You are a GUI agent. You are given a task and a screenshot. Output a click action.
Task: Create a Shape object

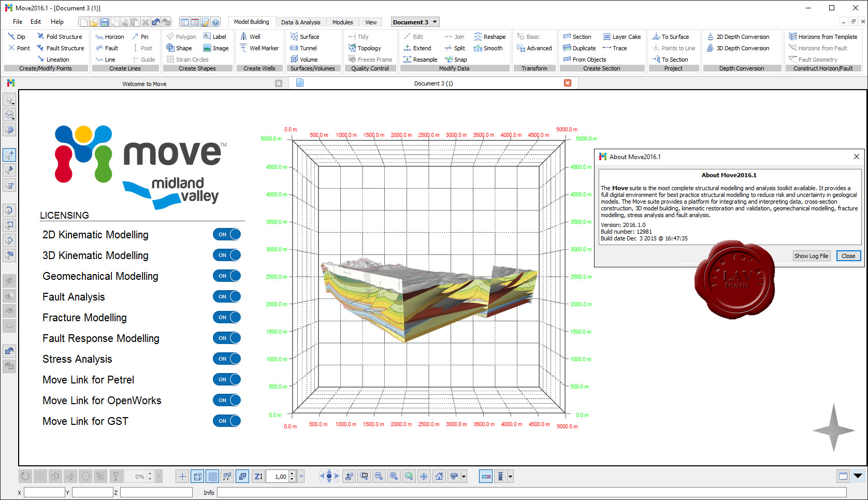(x=179, y=48)
